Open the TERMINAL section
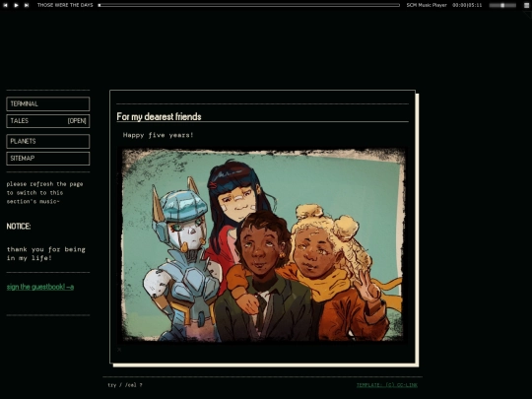Image resolution: width=532 pixels, height=399 pixels. pos(48,103)
